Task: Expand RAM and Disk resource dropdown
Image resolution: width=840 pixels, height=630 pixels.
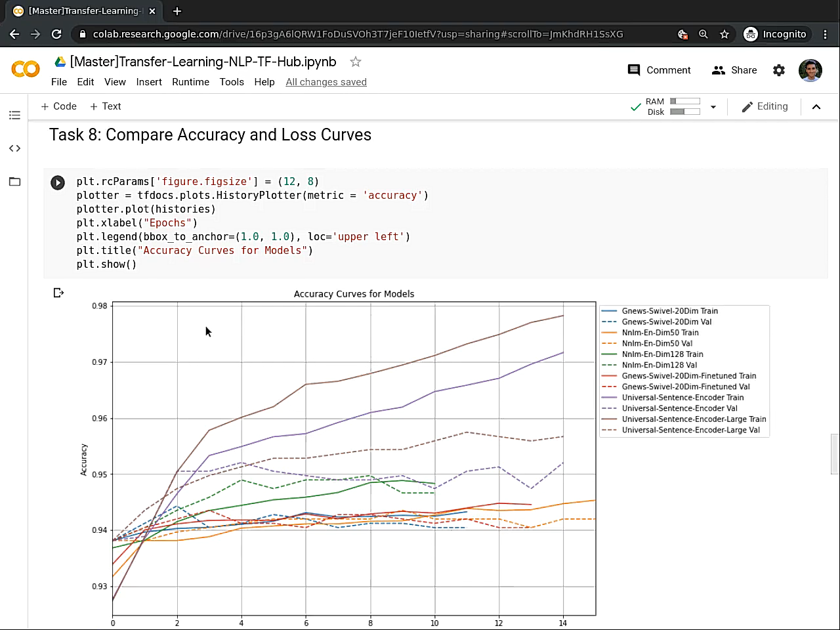Action: pyautogui.click(x=713, y=107)
